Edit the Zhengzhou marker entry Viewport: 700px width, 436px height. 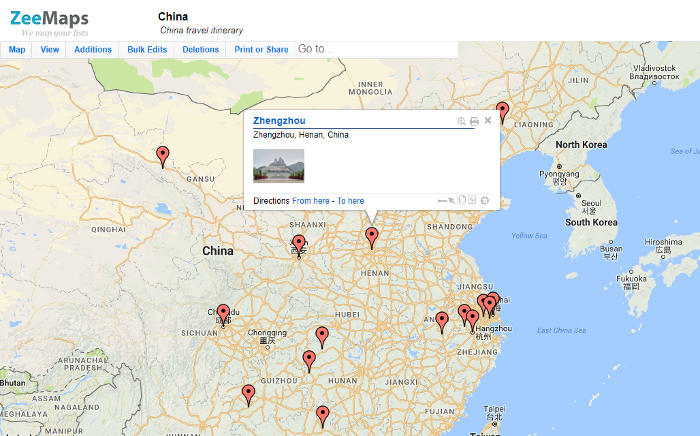[x=472, y=200]
